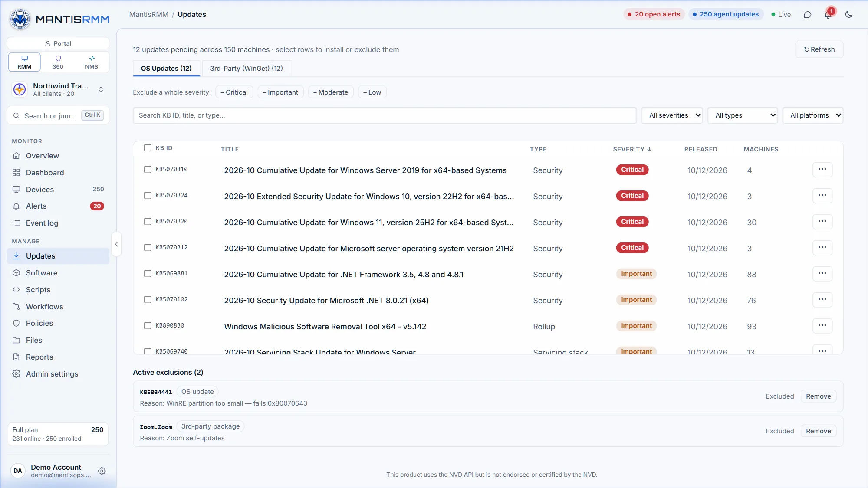Remove the Zoom.Zoom exclusion
Image resolution: width=868 pixels, height=488 pixels.
[x=819, y=431]
